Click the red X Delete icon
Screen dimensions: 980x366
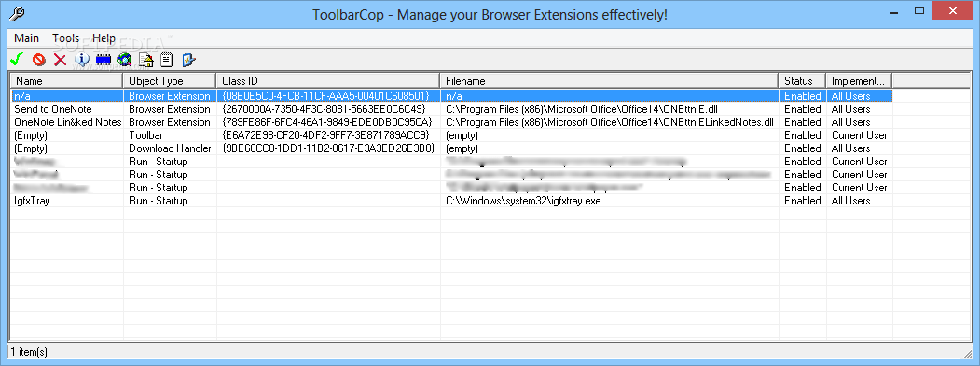pyautogui.click(x=60, y=60)
